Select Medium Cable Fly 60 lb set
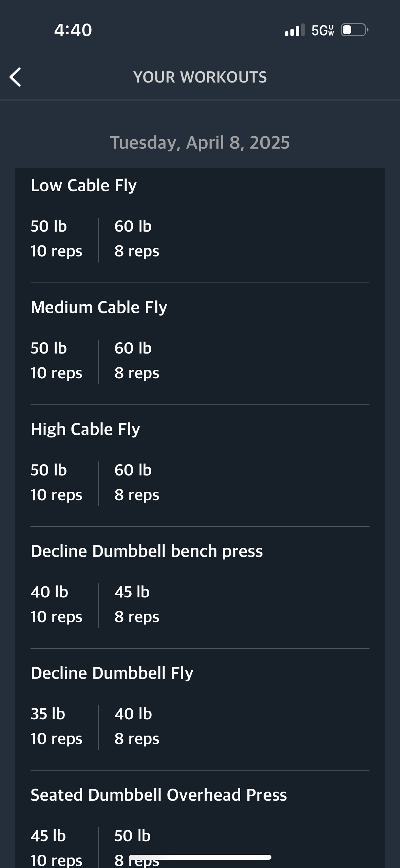Image resolution: width=400 pixels, height=868 pixels. tap(137, 361)
